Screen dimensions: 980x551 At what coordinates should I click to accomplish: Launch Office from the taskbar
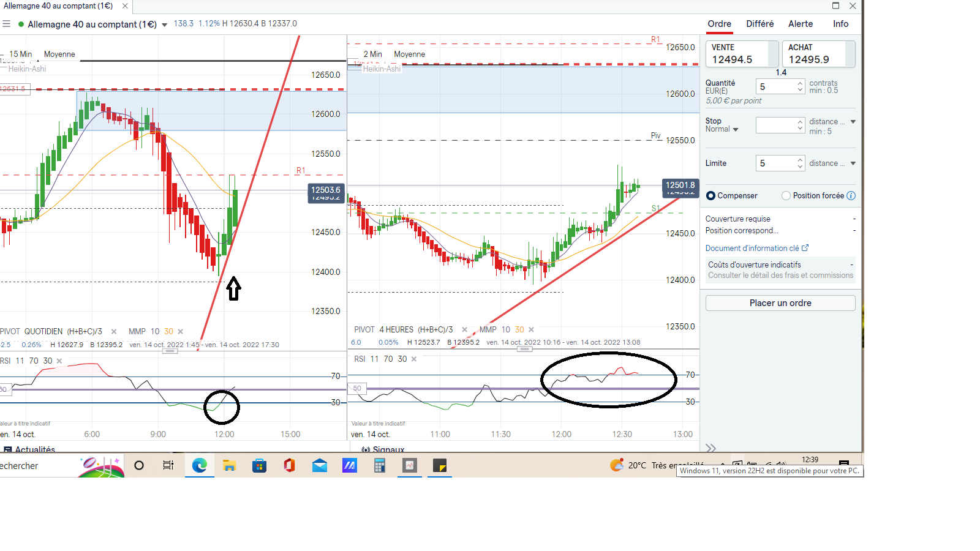coord(289,465)
